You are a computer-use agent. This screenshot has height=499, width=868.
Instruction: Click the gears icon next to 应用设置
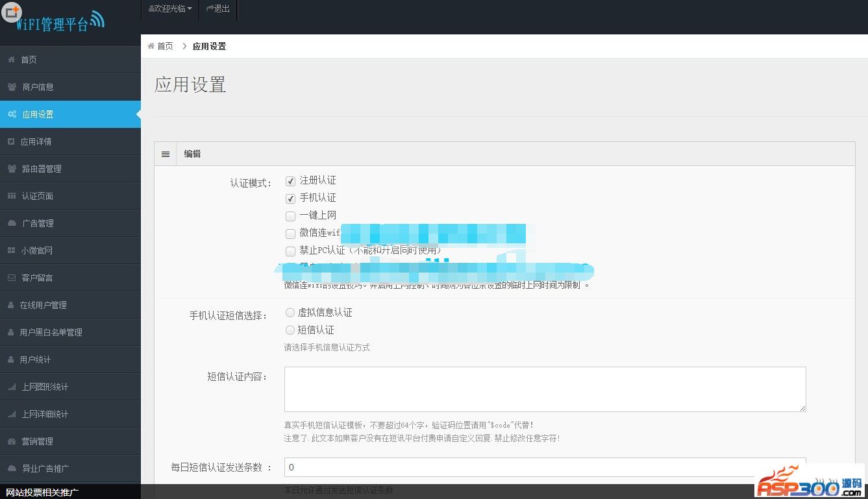point(12,114)
